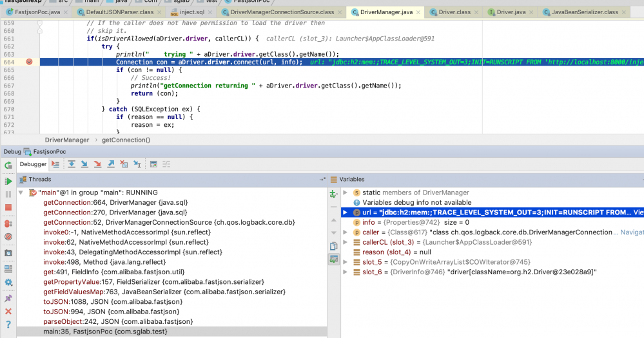Move watch down arrow

point(333,233)
